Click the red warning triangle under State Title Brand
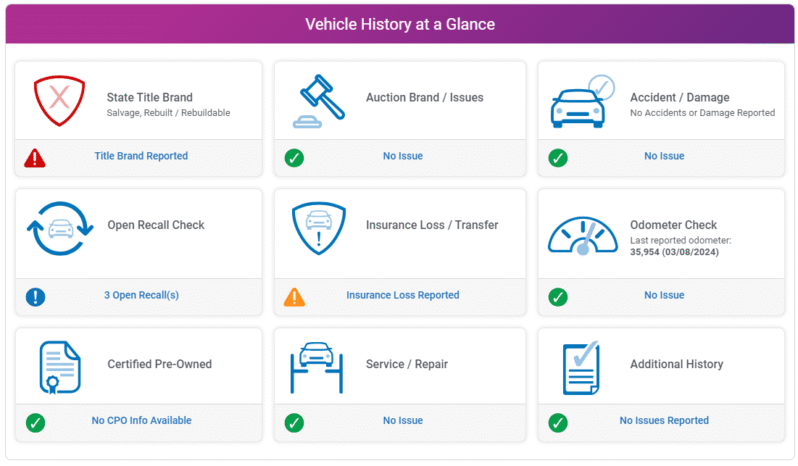Screen dimensions: 798x466 point(35,157)
